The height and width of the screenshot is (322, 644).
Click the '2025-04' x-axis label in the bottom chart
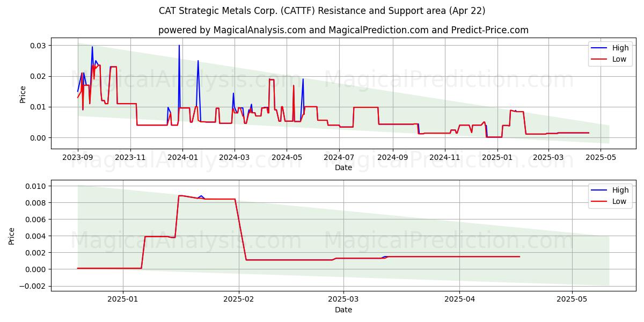coord(460,300)
